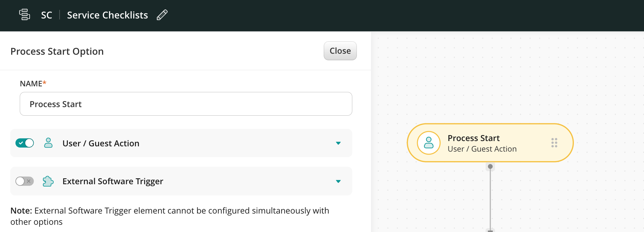Click the User / Guest Action label
The image size is (644, 232).
(x=101, y=143)
